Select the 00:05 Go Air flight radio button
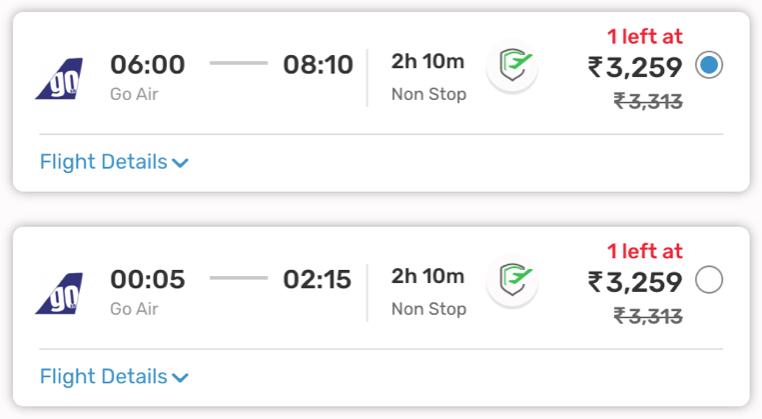 pos(709,279)
